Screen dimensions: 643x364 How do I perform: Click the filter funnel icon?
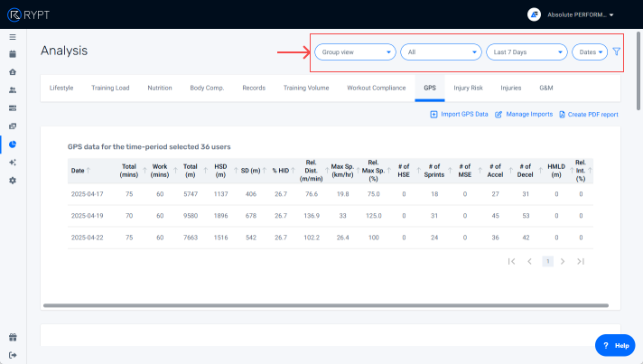point(616,51)
